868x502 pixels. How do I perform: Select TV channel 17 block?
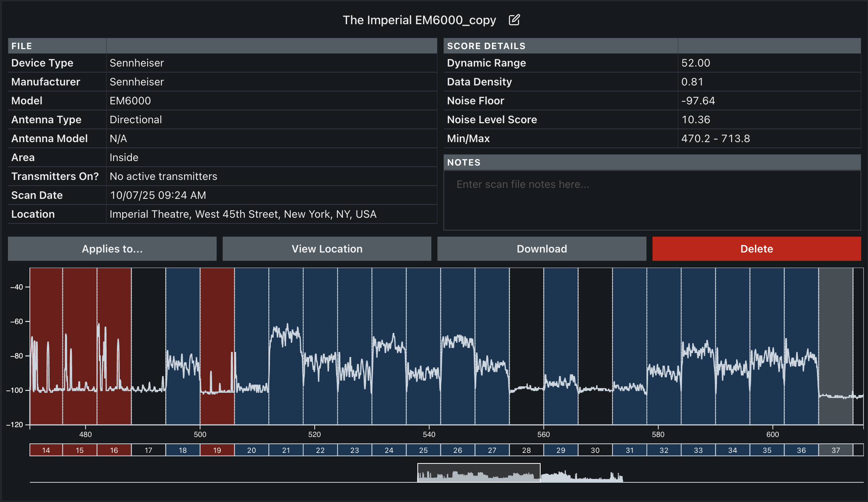pos(149,450)
